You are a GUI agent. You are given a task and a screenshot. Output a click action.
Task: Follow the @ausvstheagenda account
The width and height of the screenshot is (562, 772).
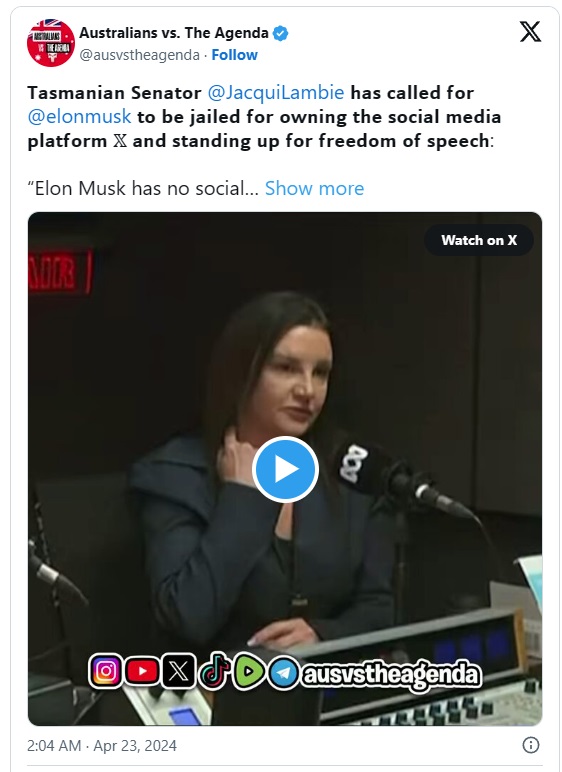[x=234, y=55]
